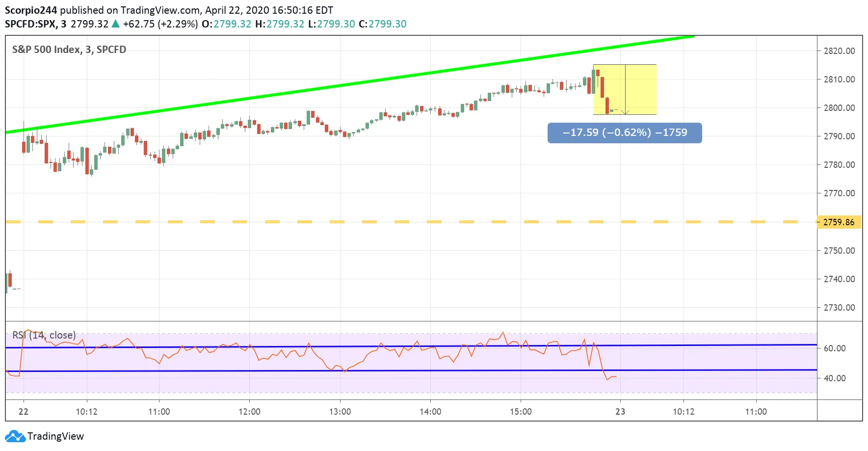Click the C:2799.30 close value
This screenshot has width=868, height=451.
click(383, 24)
